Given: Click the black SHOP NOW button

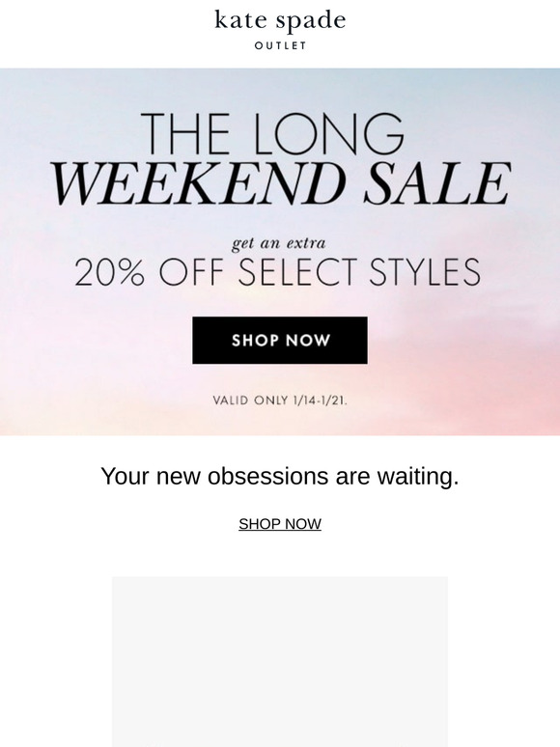Looking at the screenshot, I should [x=280, y=340].
